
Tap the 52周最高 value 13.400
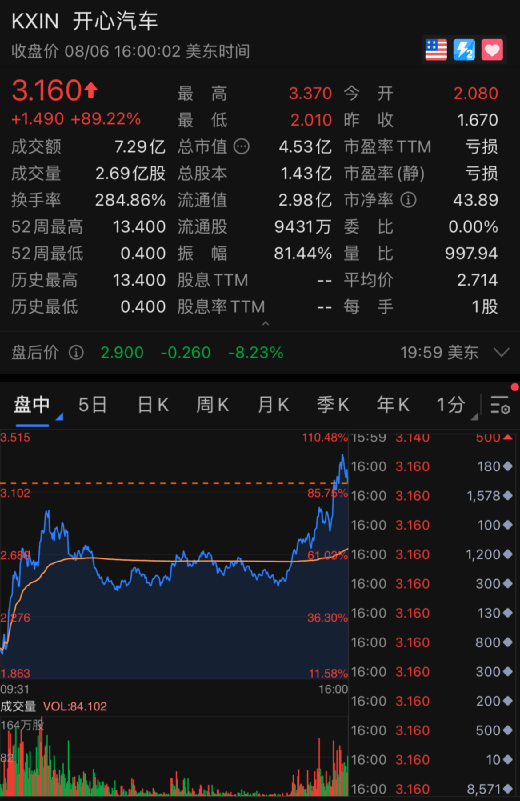coord(139,226)
